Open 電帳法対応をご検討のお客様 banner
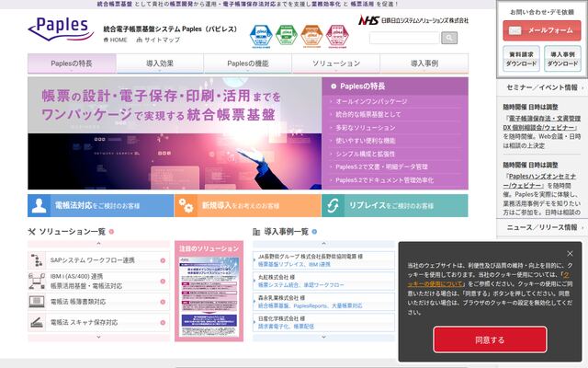Viewport: 588px width, 368px height. click(100, 205)
